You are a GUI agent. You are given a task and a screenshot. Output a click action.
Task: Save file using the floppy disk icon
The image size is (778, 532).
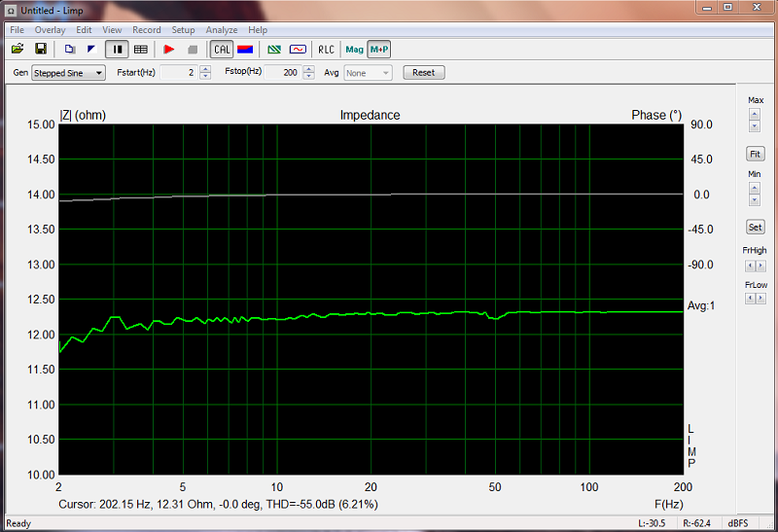pyautogui.click(x=41, y=49)
